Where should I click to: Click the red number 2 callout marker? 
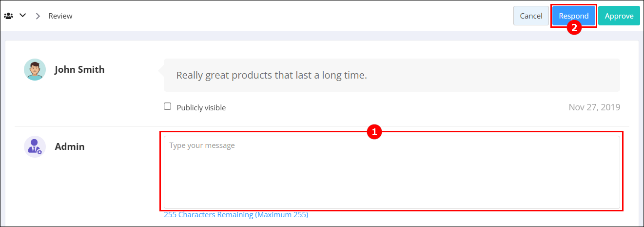[x=574, y=28]
